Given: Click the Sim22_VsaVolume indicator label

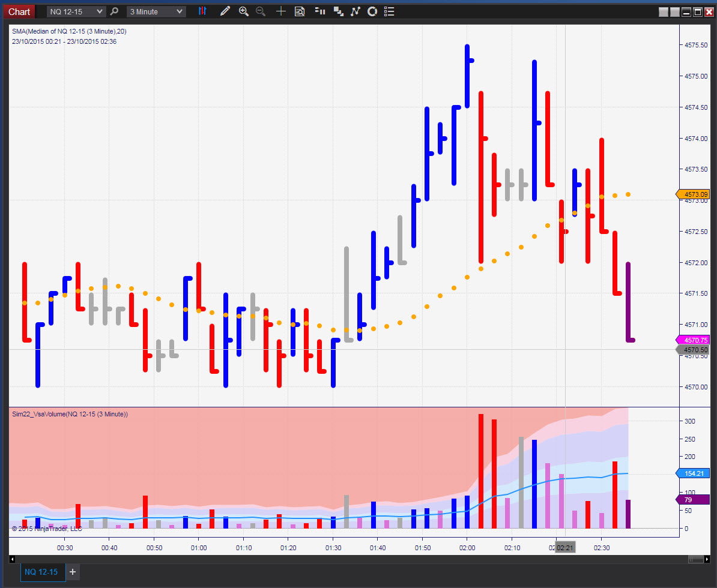Looking at the screenshot, I should pos(70,414).
